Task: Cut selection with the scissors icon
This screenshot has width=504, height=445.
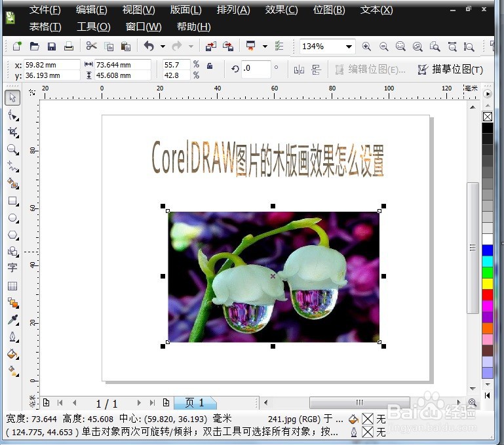Action: tap(92, 47)
